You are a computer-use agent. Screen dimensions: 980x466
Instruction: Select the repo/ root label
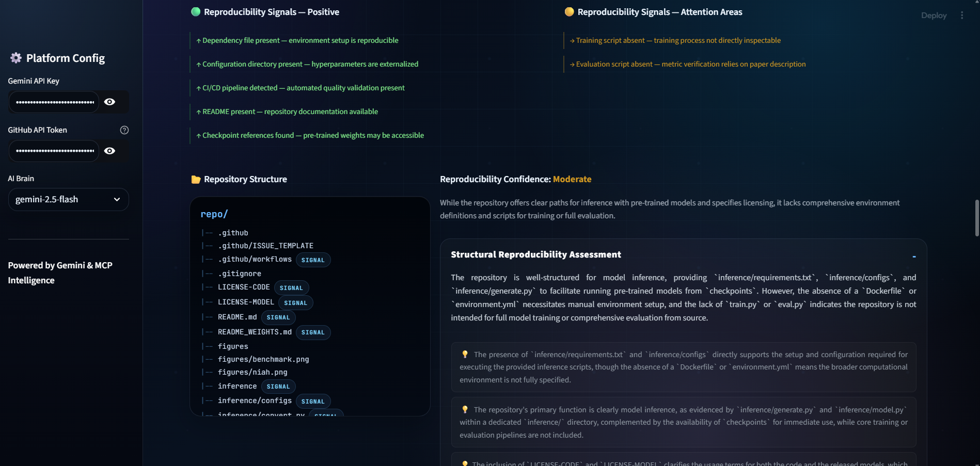point(214,214)
